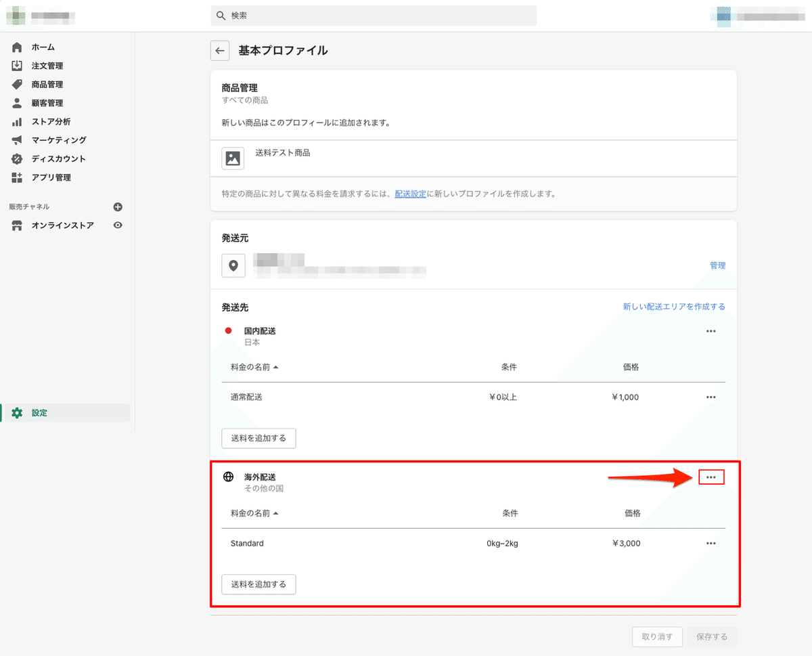Open more options for Standard rate
The height and width of the screenshot is (656, 812).
(x=710, y=543)
